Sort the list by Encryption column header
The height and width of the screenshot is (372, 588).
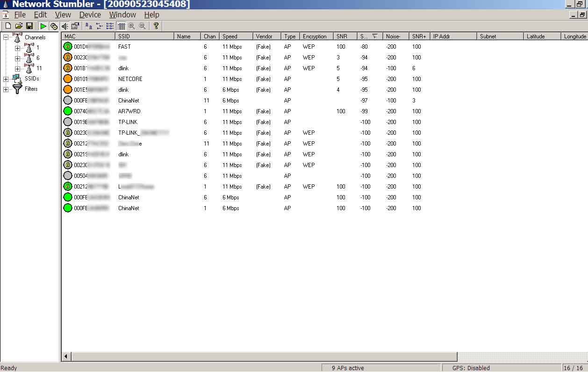(316, 36)
